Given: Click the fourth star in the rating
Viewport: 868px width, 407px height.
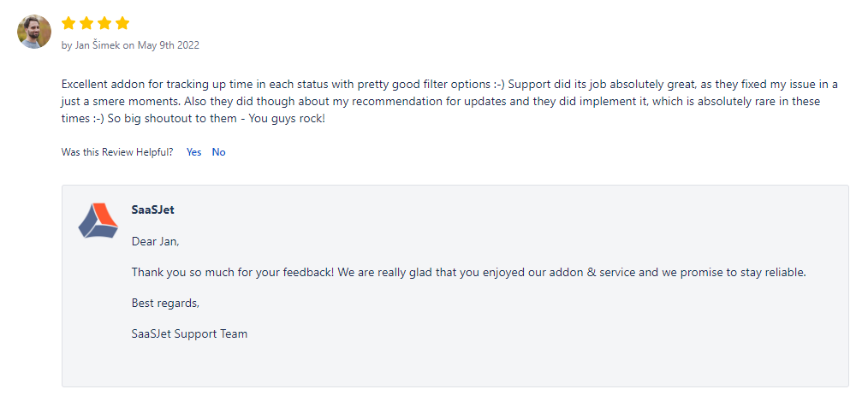Looking at the screenshot, I should [x=123, y=23].
